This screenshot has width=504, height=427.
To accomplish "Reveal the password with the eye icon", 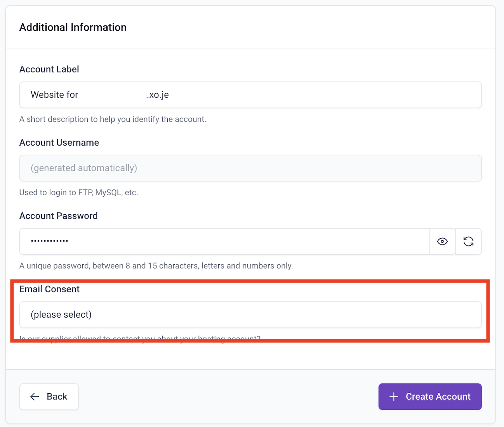I will (x=442, y=241).
